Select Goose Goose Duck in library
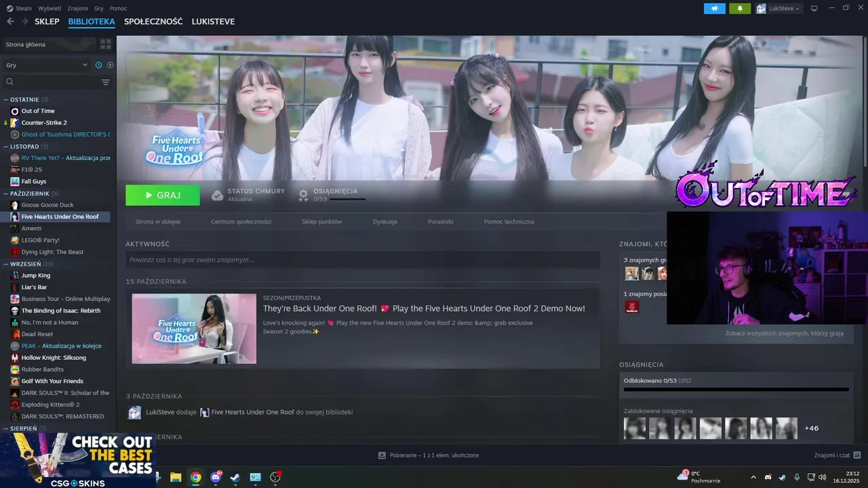 [x=47, y=205]
